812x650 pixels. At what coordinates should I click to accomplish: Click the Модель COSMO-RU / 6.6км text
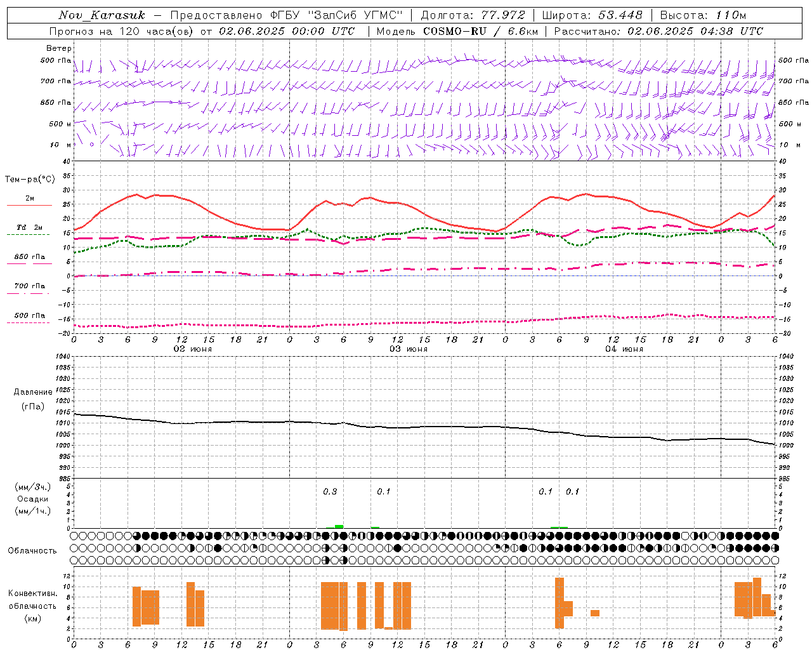[x=457, y=31]
